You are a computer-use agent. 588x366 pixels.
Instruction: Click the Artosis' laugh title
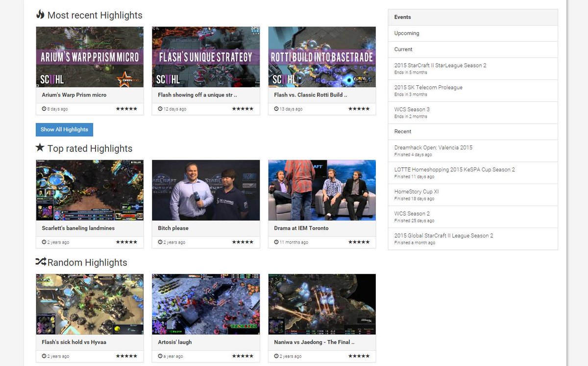point(175,342)
